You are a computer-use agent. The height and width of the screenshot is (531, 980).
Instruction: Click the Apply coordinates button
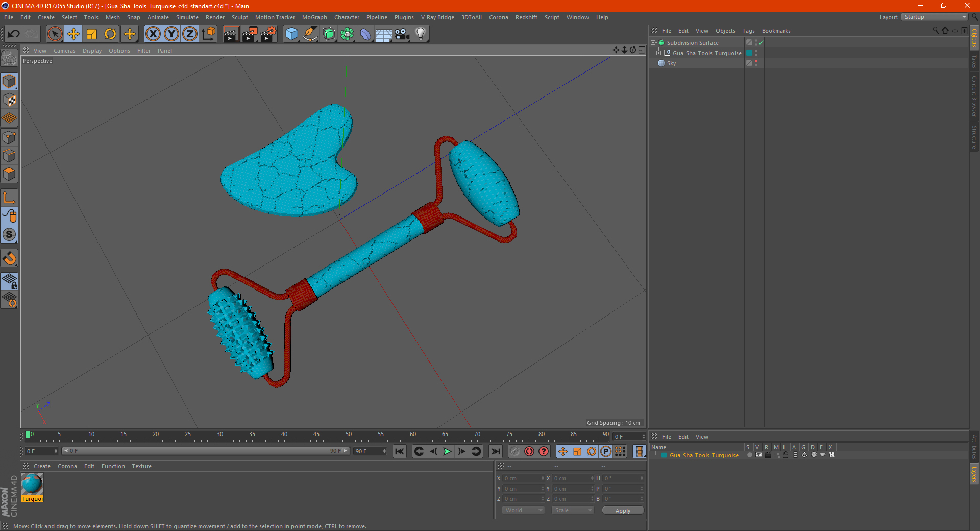click(x=623, y=511)
